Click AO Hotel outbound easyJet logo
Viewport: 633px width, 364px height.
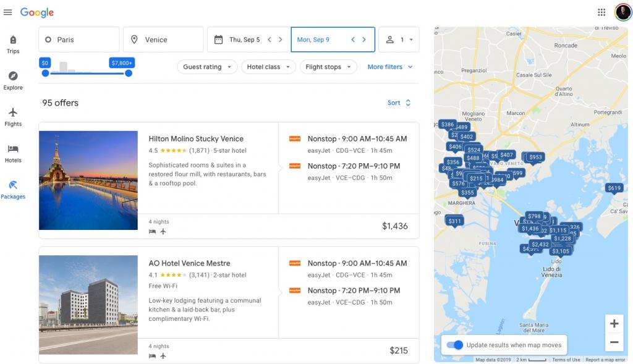[295, 263]
